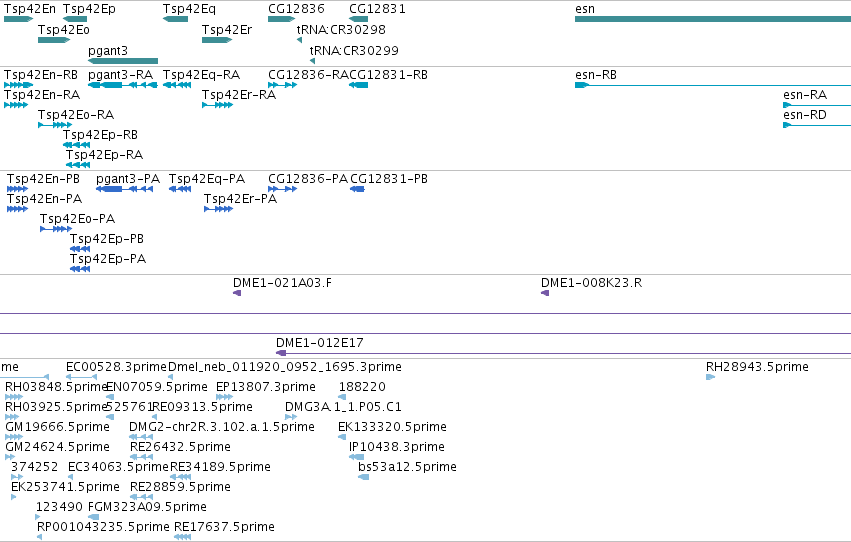Click EST RE28859.5prime
This screenshot has height=542, width=851.
180,487
